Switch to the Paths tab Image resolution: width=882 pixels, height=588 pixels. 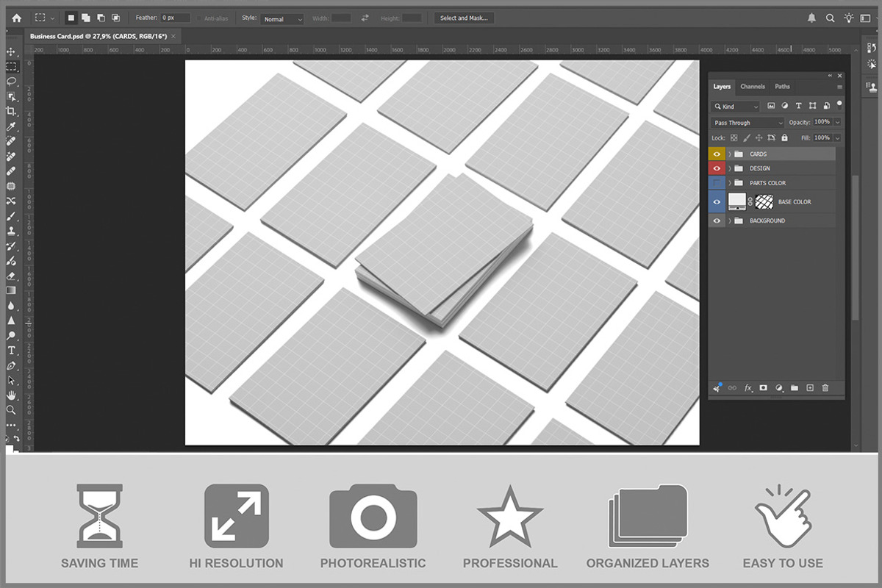click(x=783, y=86)
